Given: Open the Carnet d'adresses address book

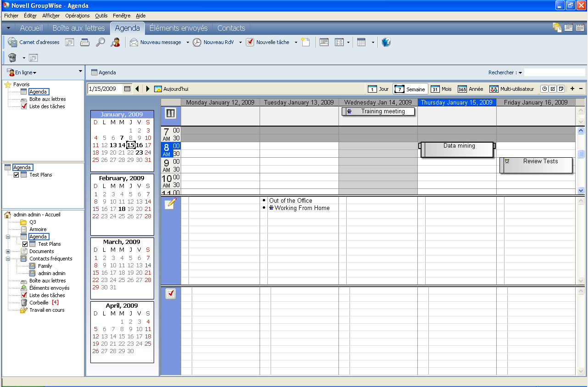Looking at the screenshot, I should coord(33,42).
